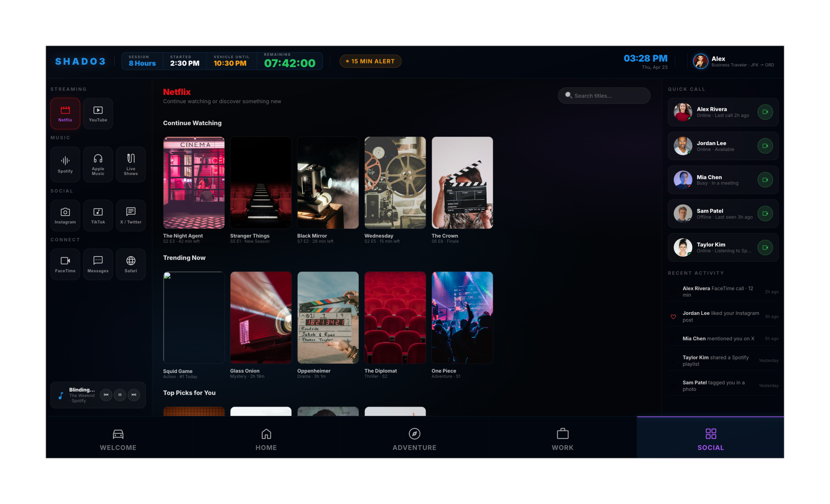The height and width of the screenshot is (504, 830).
Task: Click the Vehicle Until 10:30 PM value
Action: pyautogui.click(x=230, y=63)
